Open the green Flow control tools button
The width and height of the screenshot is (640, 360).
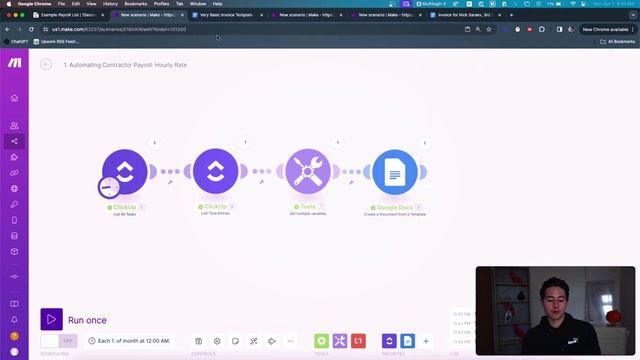(x=322, y=341)
